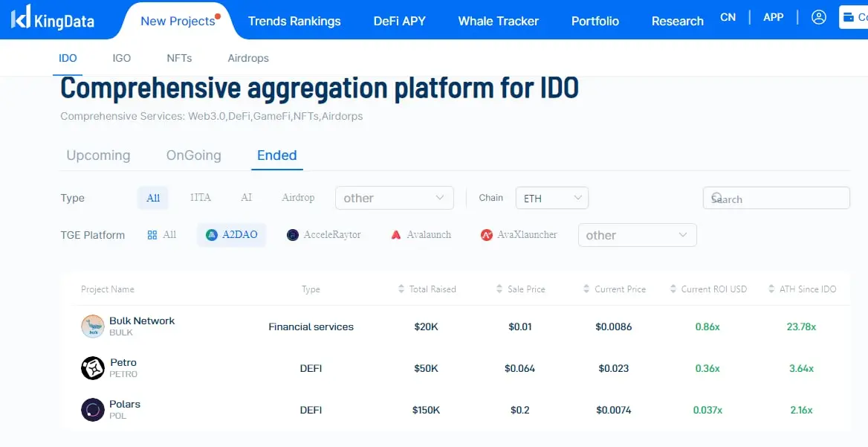Click the Type column header

point(311,289)
